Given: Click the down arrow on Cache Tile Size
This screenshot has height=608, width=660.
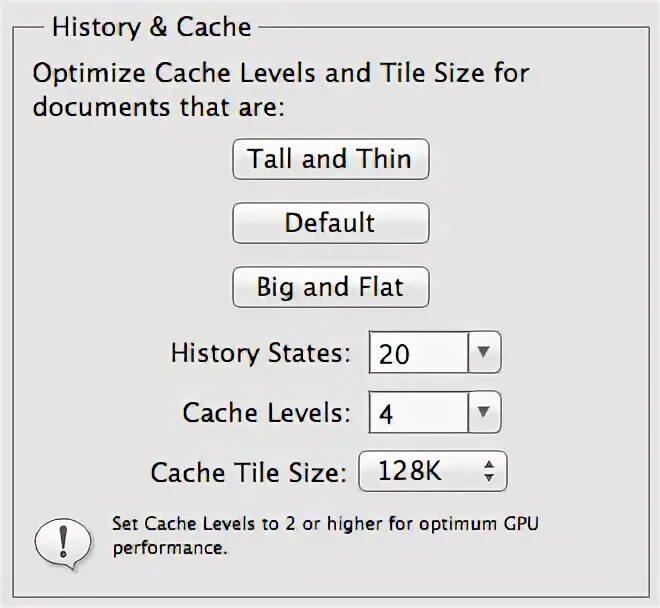Looking at the screenshot, I should pyautogui.click(x=489, y=478).
